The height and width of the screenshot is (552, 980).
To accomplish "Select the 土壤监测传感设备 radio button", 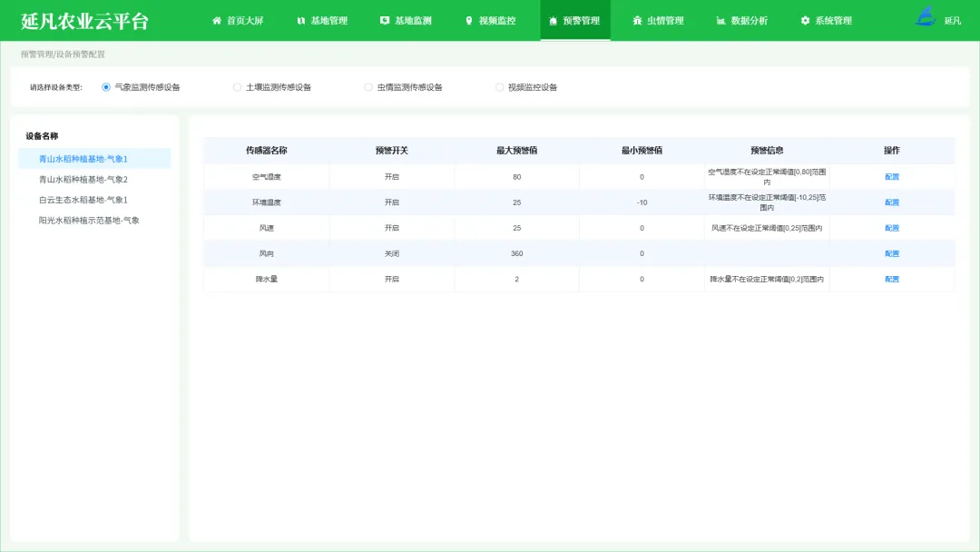I will (x=237, y=87).
